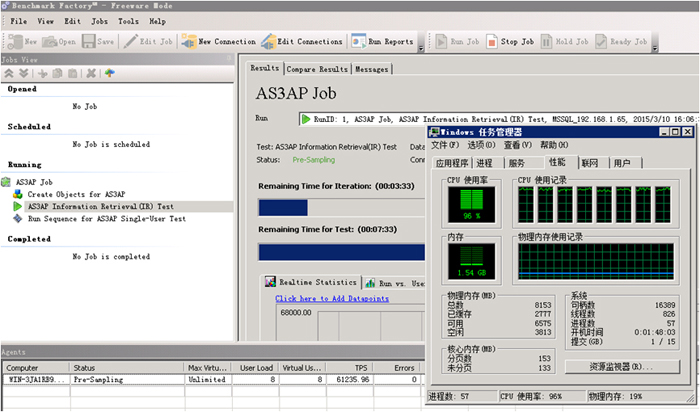
Task: Click the TPS column header in Agents
Action: coord(348,368)
